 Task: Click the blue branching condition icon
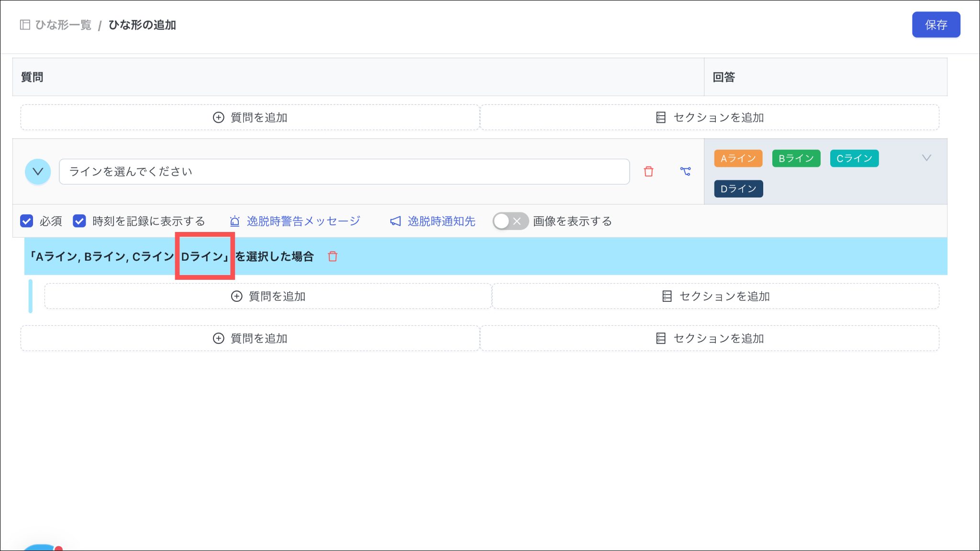[x=685, y=171]
